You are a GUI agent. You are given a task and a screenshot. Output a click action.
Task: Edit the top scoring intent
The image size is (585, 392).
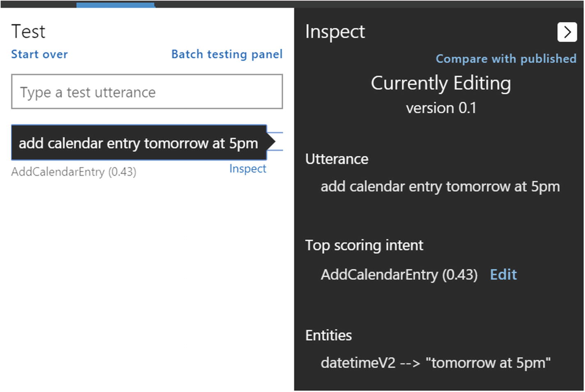503,274
